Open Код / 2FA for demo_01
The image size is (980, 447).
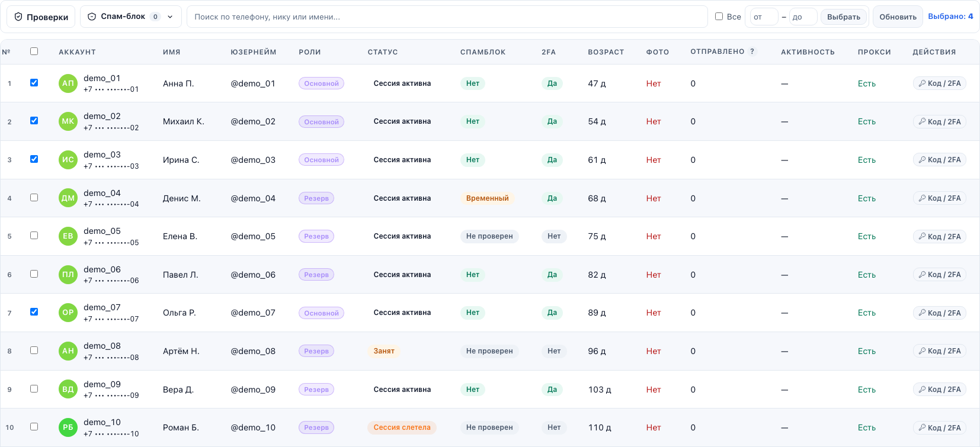point(939,83)
